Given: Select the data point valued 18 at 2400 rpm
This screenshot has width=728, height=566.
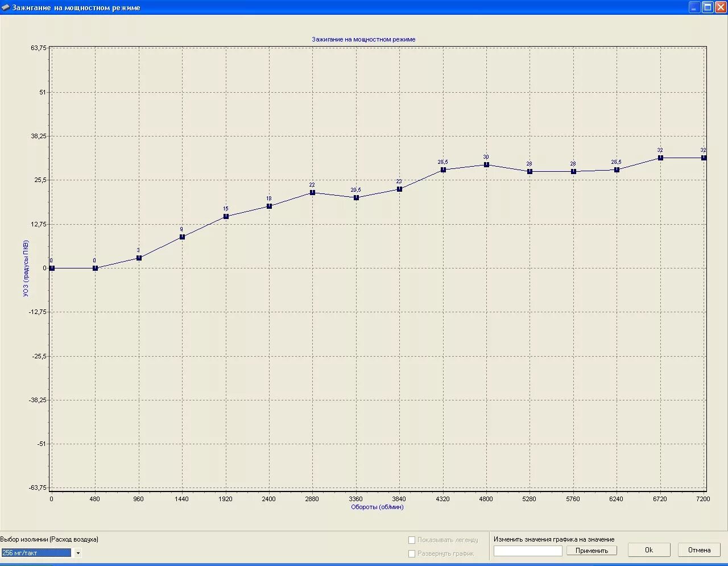Looking at the screenshot, I should pos(269,206).
